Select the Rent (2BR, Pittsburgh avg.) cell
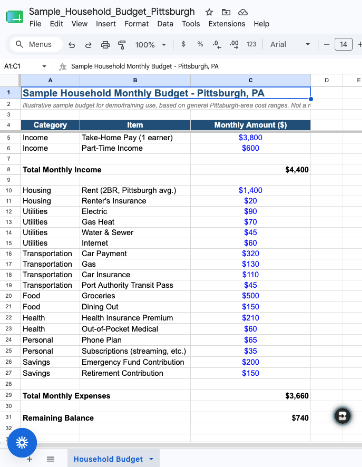This screenshot has width=362, height=467. point(135,190)
